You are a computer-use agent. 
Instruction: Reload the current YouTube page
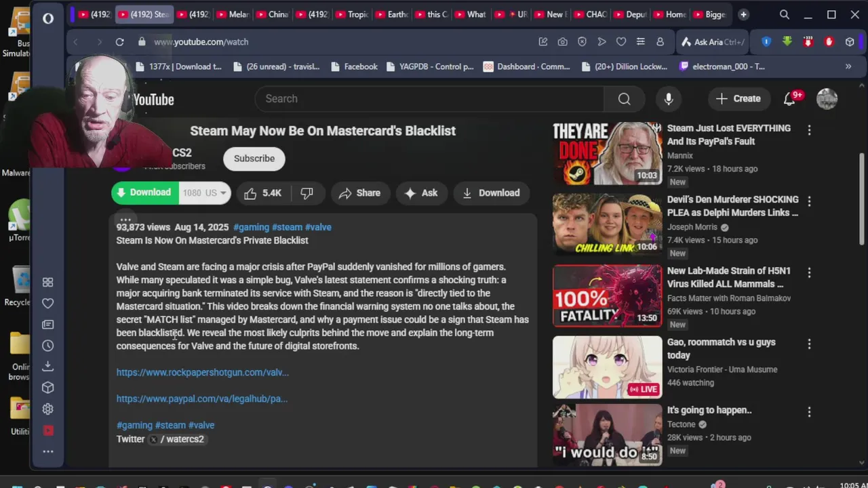119,42
